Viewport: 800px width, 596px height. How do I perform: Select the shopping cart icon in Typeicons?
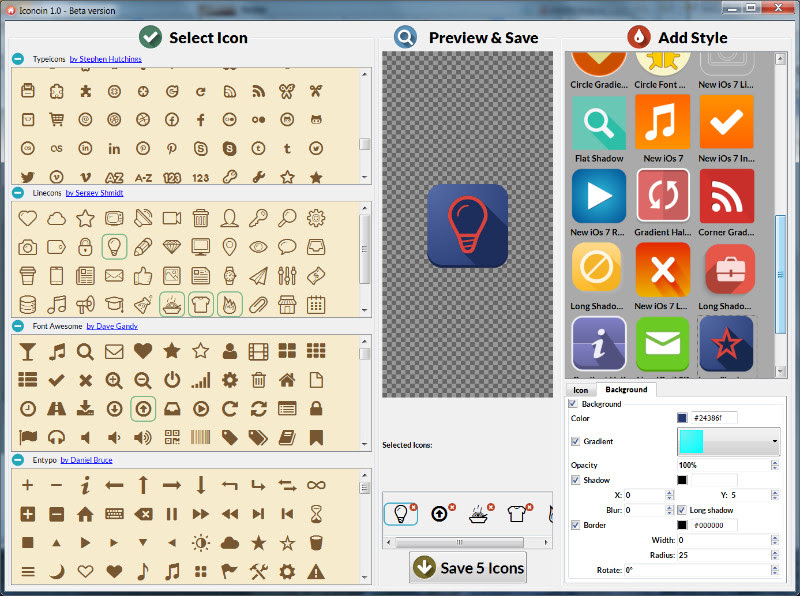tap(55, 118)
